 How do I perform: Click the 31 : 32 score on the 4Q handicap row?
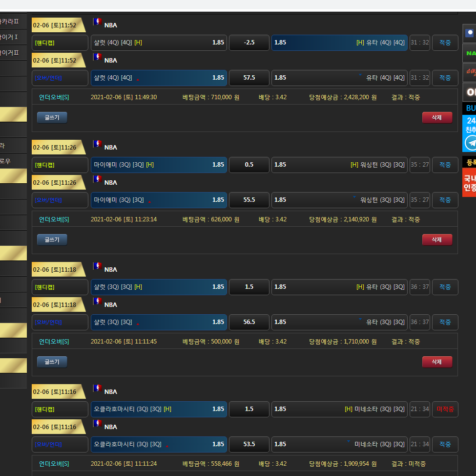(419, 43)
